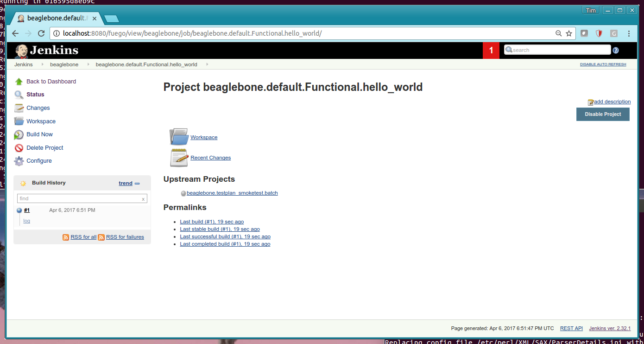Click the large Workspace folder icon in main panel
The image size is (644, 344).
pyautogui.click(x=179, y=137)
